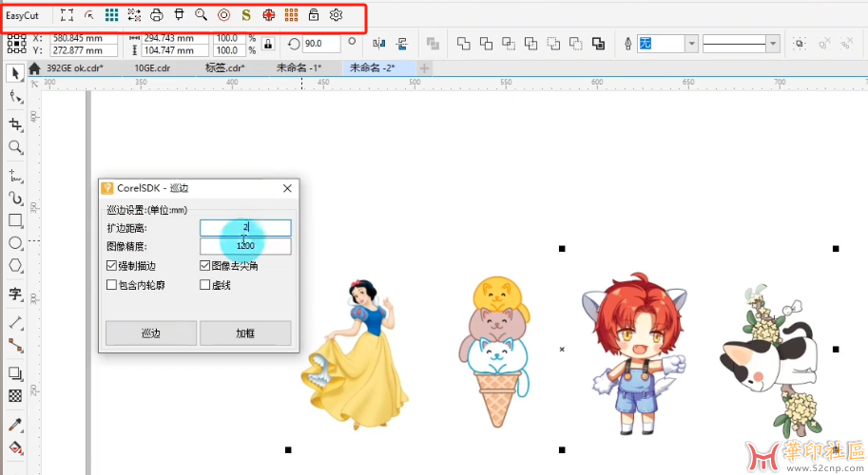Click the rotation angle field 90.0
The image size is (868, 475).
point(321,44)
